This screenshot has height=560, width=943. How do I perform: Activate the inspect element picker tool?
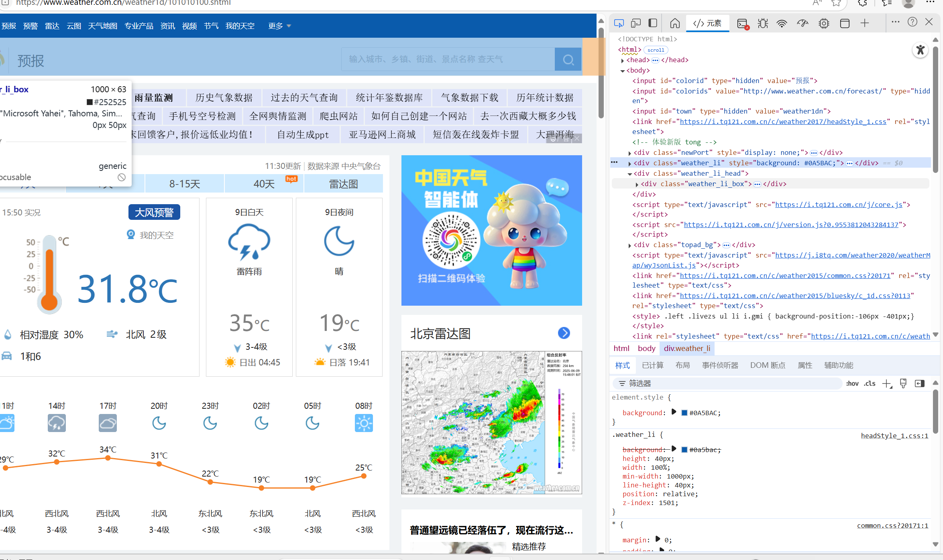tap(619, 23)
